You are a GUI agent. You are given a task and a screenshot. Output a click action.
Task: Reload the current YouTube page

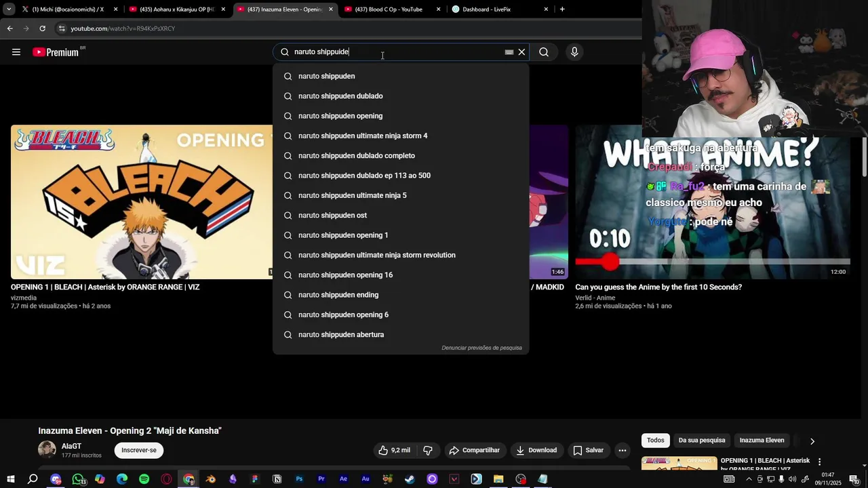[x=42, y=28]
